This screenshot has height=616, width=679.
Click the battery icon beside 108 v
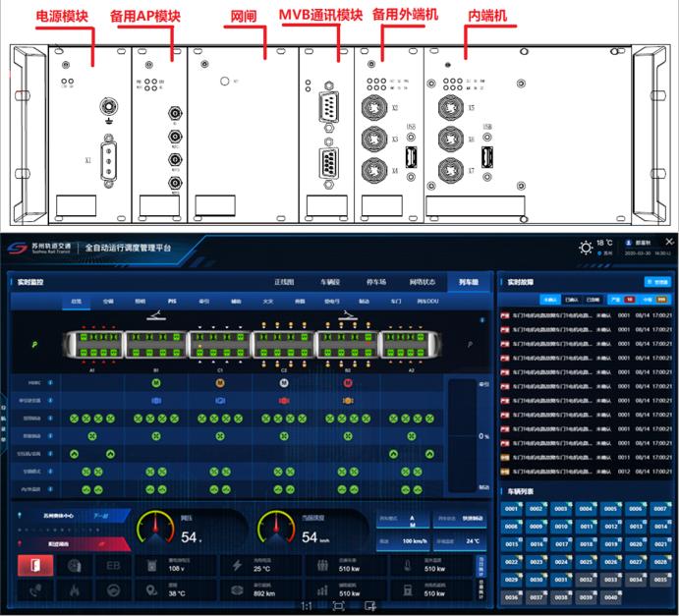click(151, 565)
